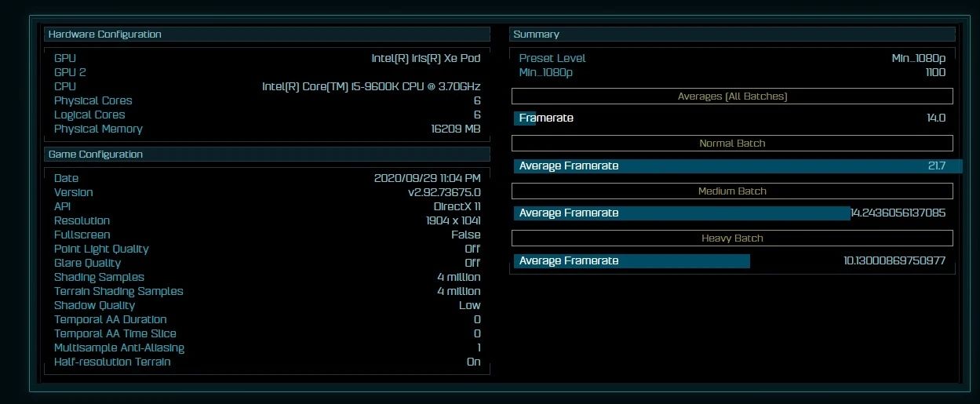Screen dimensions: 980x404
Task: Click the Temporal AA Time Slice label
Action: pos(115,333)
